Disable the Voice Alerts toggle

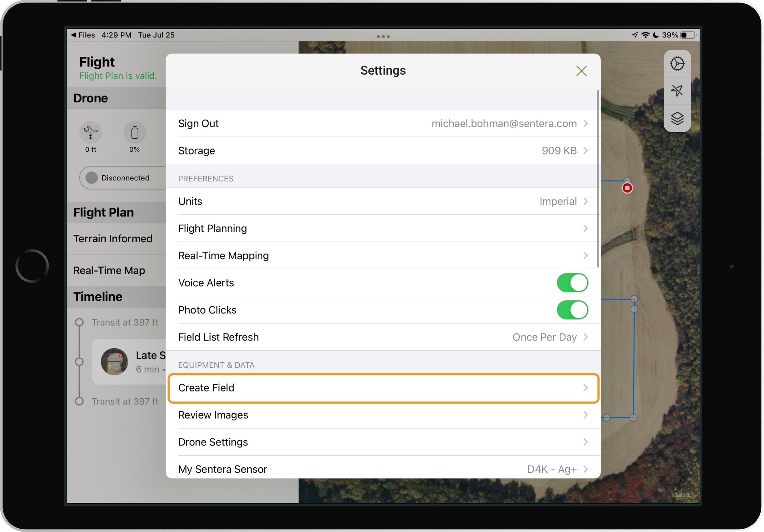click(572, 283)
